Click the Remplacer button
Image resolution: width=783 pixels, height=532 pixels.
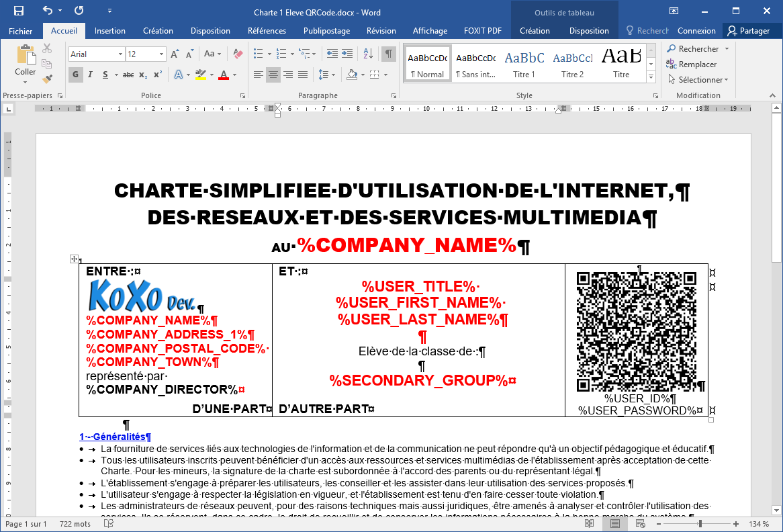(x=691, y=64)
